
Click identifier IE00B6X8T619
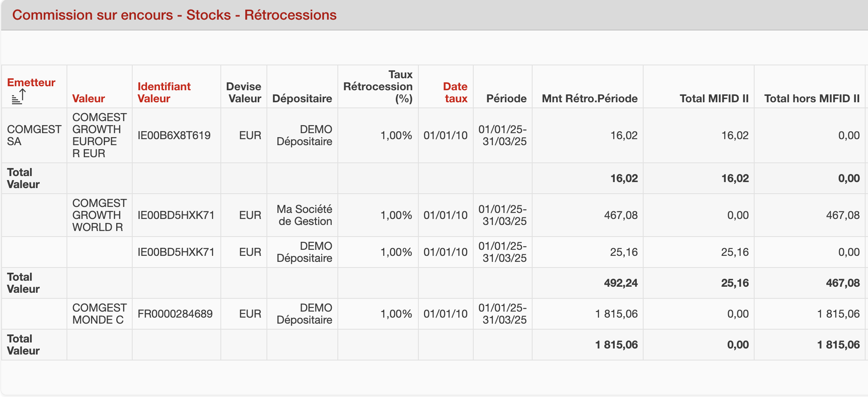[x=174, y=136]
